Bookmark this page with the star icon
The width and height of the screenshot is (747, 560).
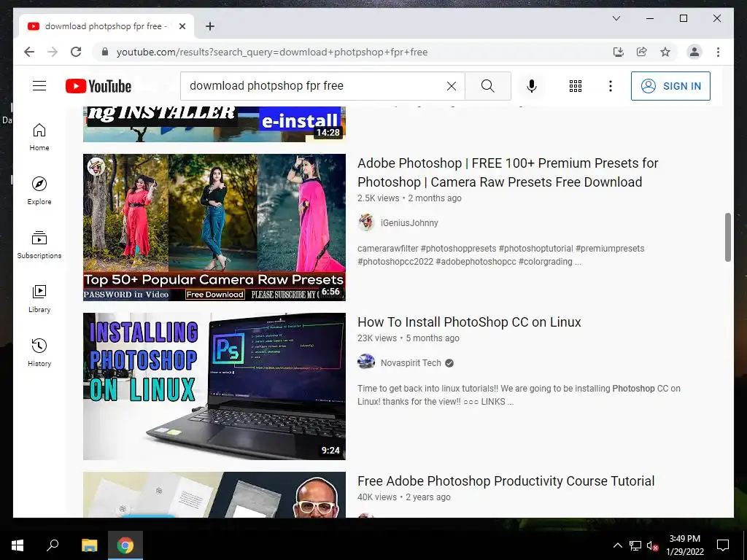tap(665, 52)
